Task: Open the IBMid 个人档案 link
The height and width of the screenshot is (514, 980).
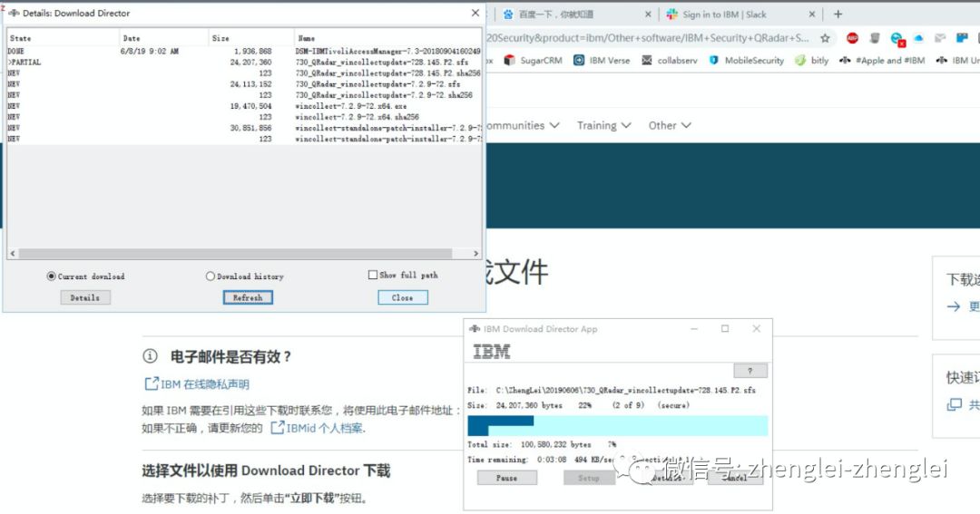Action: coord(325,429)
